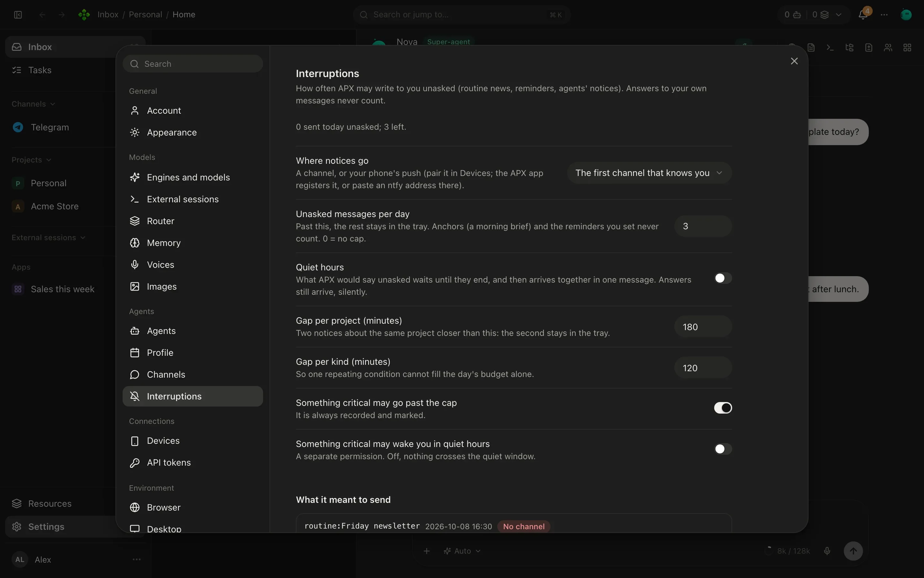Open Engines and models settings
Image resolution: width=924 pixels, height=578 pixels.
pos(193,177)
